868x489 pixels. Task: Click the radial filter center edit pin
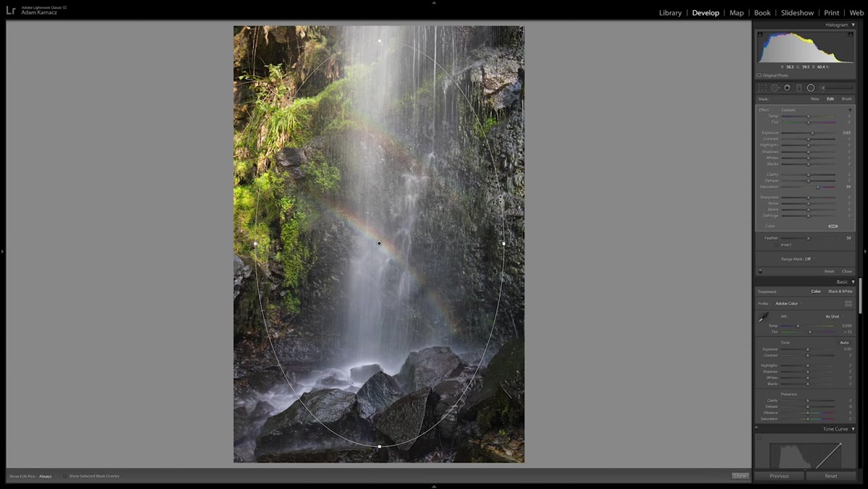pyautogui.click(x=379, y=243)
